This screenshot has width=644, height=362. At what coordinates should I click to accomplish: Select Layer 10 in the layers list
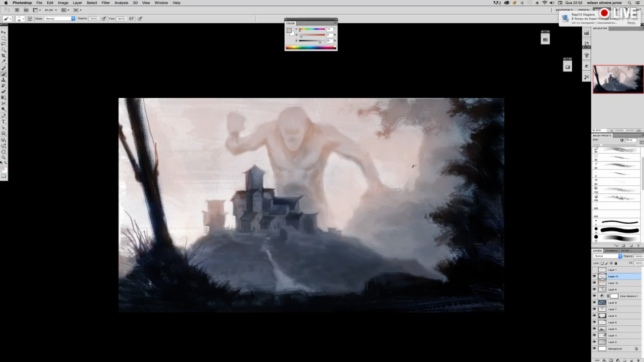[617, 283]
